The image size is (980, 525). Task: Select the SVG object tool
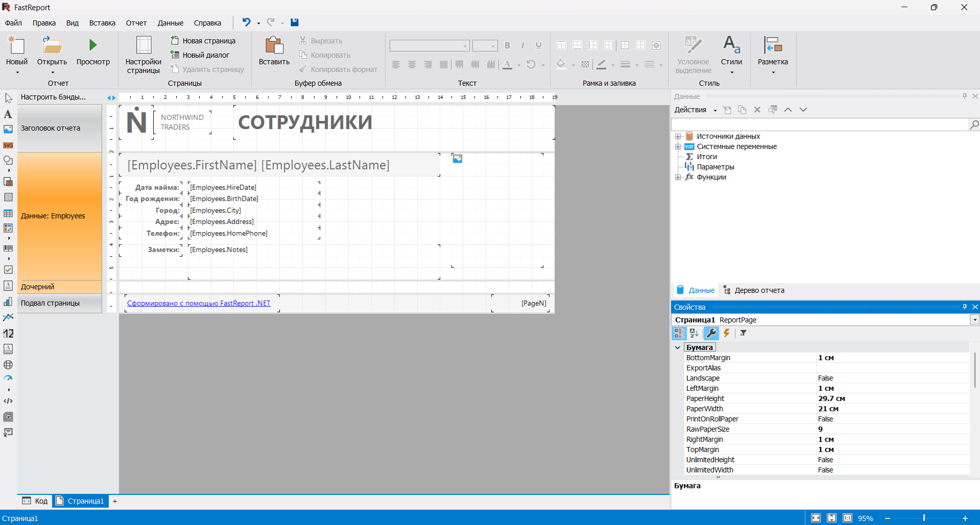(x=8, y=145)
